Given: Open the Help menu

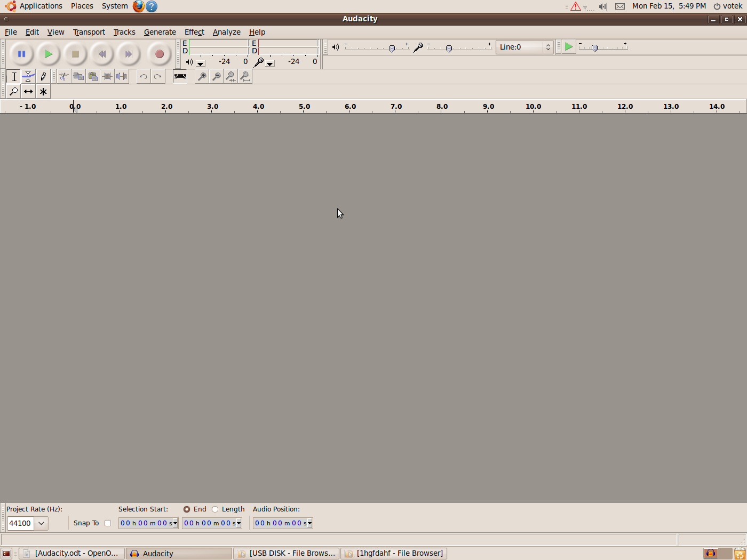Looking at the screenshot, I should (257, 32).
